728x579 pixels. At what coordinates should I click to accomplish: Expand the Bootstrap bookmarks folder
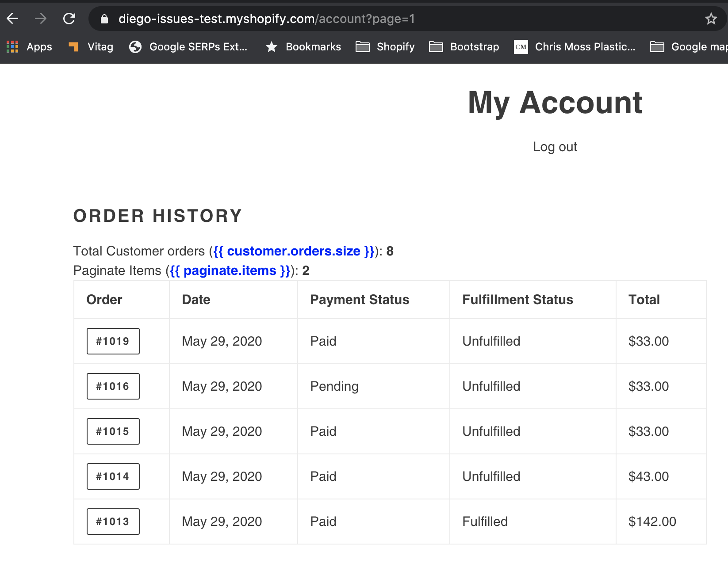[464, 47]
